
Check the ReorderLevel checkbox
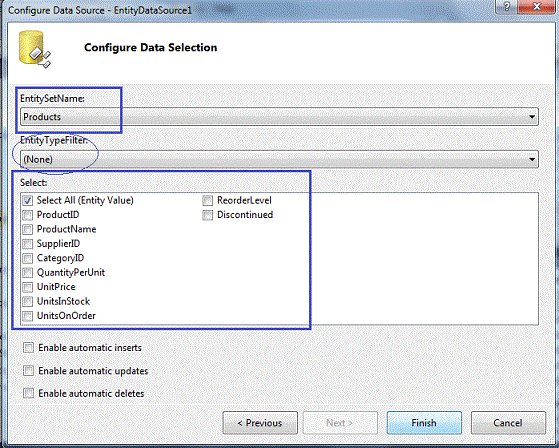coord(207,200)
